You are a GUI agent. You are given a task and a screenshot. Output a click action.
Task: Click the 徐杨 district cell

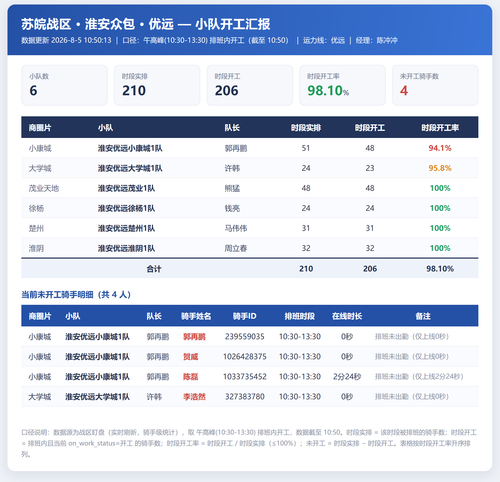point(36,208)
